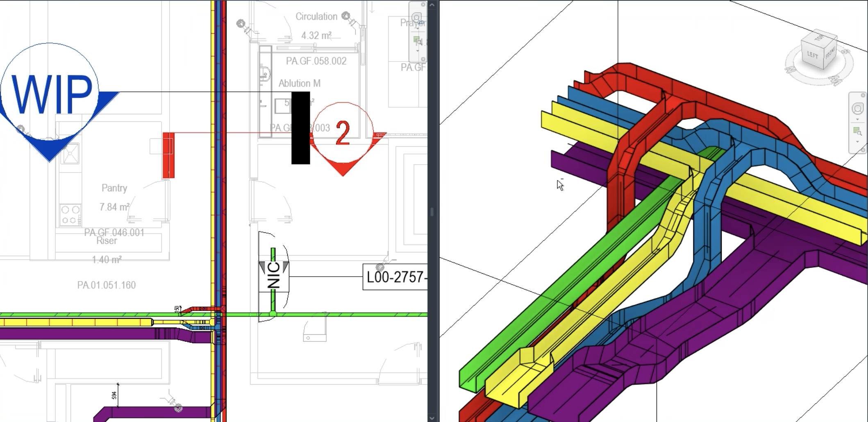
Task: Select the 7.84 m² Pantry area text
Action: pos(114,207)
